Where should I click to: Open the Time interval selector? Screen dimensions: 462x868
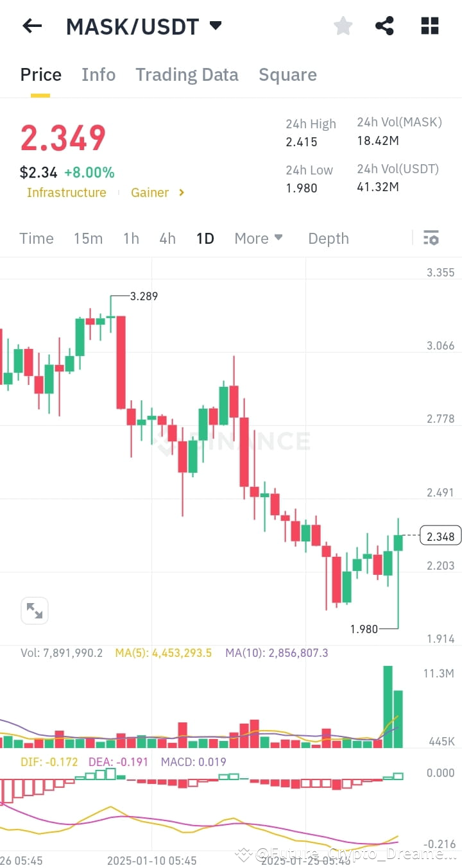point(36,238)
